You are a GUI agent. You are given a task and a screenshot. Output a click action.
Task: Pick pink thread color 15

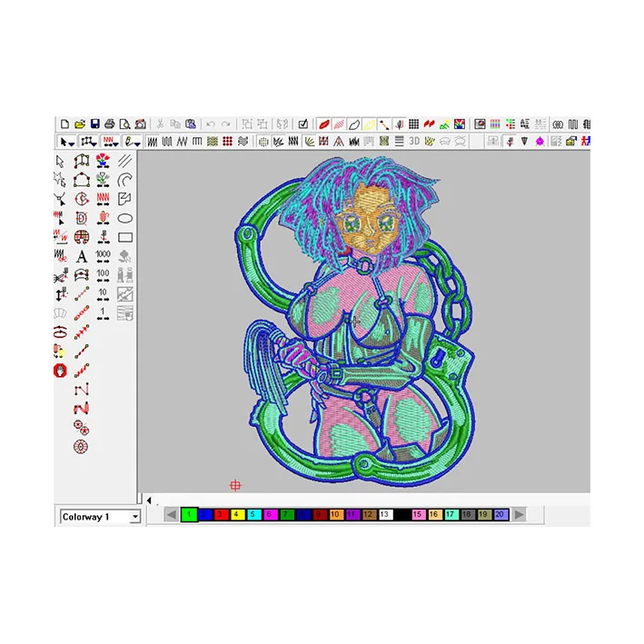tap(418, 514)
